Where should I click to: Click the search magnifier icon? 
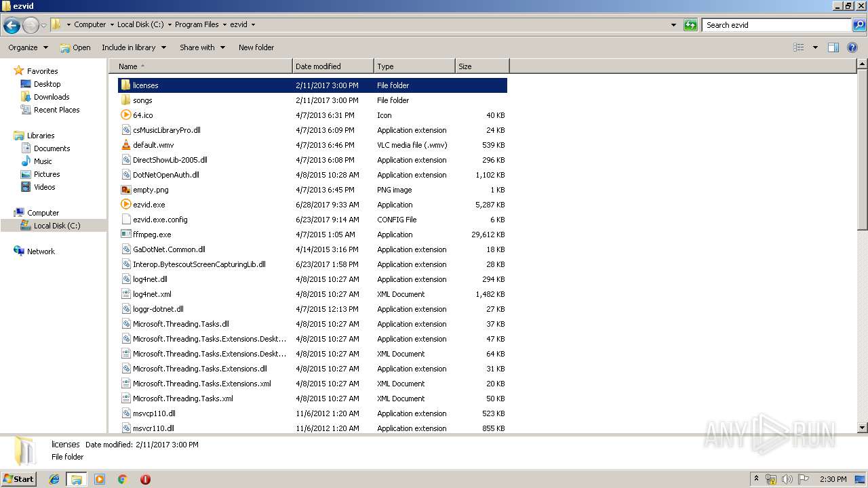point(859,25)
